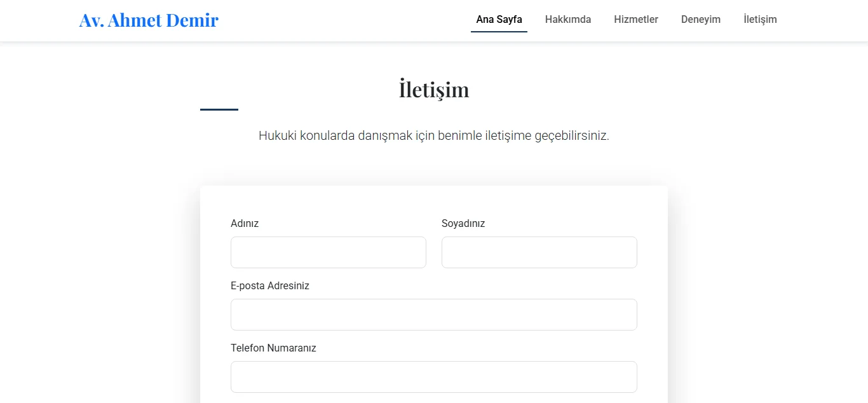Click the E-posta Adresiniz input field

433,314
